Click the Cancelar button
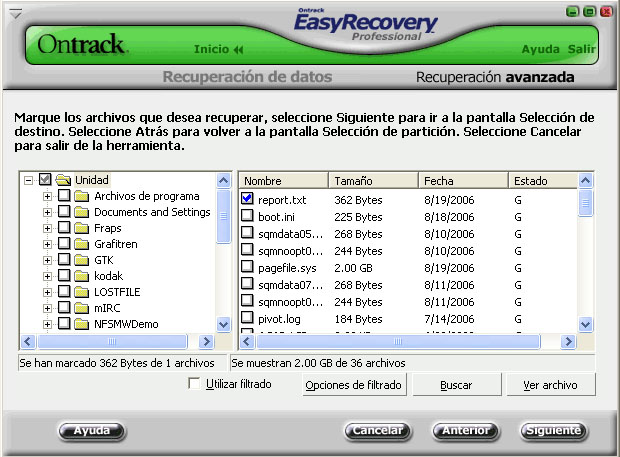This screenshot has width=620, height=457. point(378,431)
